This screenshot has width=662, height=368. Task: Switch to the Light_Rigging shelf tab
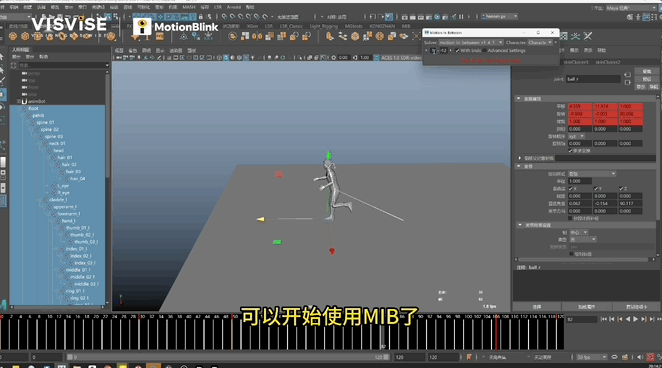coord(323,26)
